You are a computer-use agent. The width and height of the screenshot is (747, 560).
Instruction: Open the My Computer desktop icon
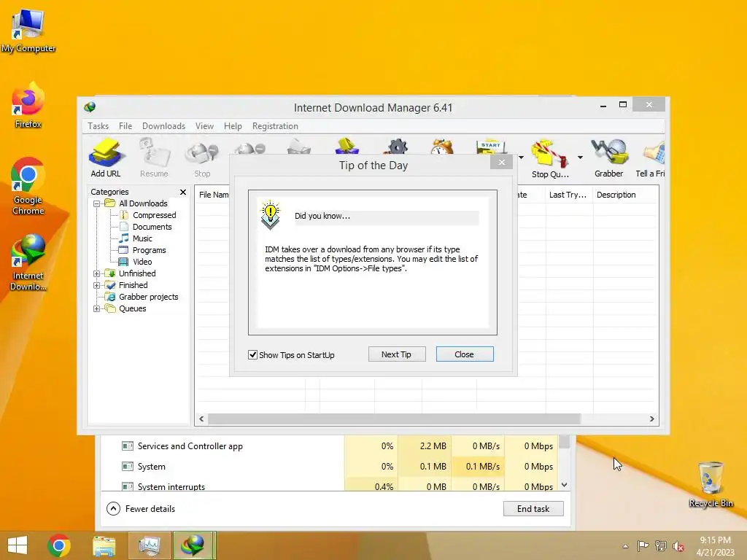click(28, 31)
